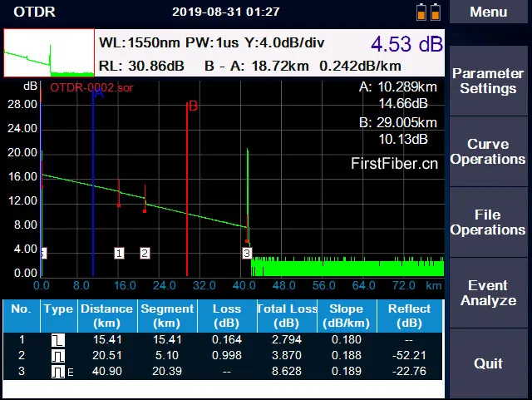Click the Total Loss column header
532x400 pixels.
point(287,314)
